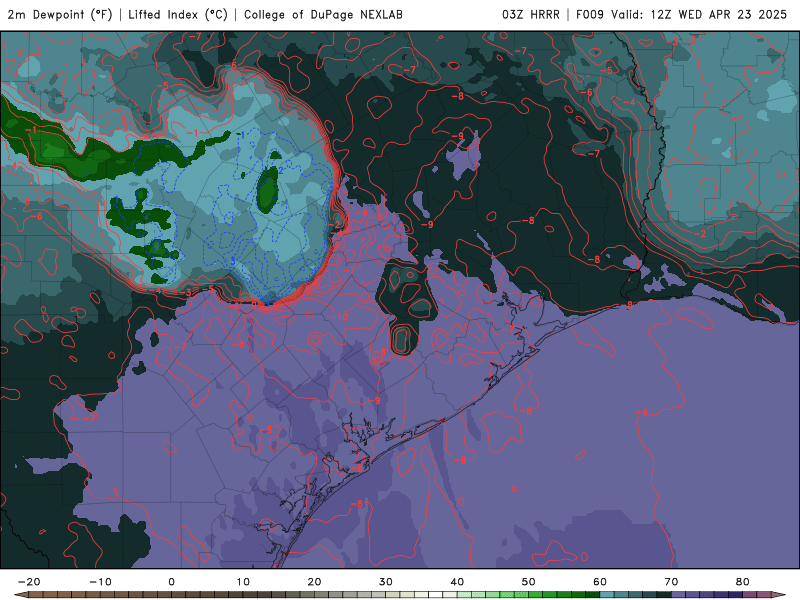Click the "2m Dewpoint (°F)" title text
Image resolution: width=800 pixels, height=600 pixels.
(x=60, y=15)
